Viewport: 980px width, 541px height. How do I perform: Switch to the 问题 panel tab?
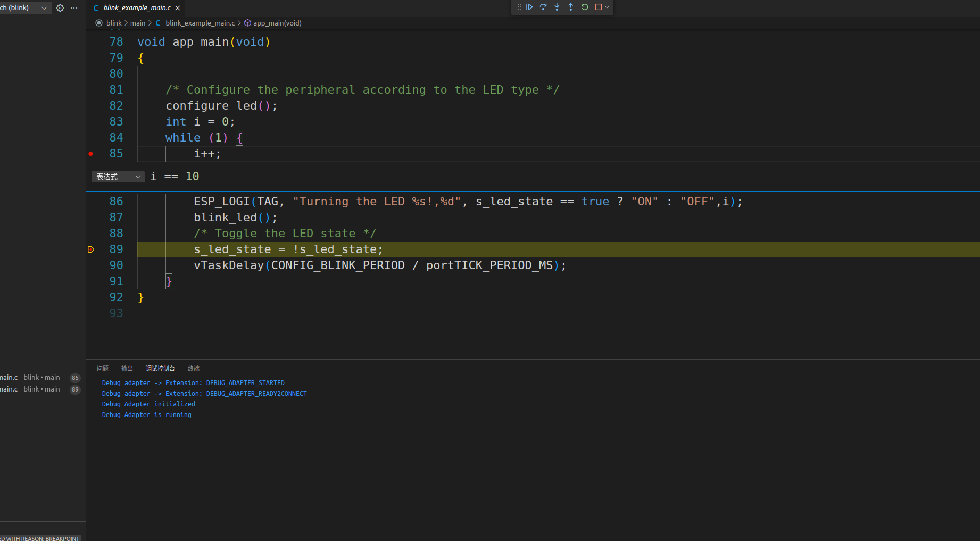pos(103,369)
